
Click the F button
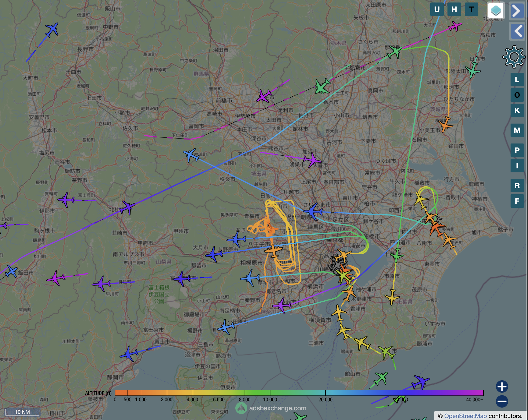tap(517, 201)
